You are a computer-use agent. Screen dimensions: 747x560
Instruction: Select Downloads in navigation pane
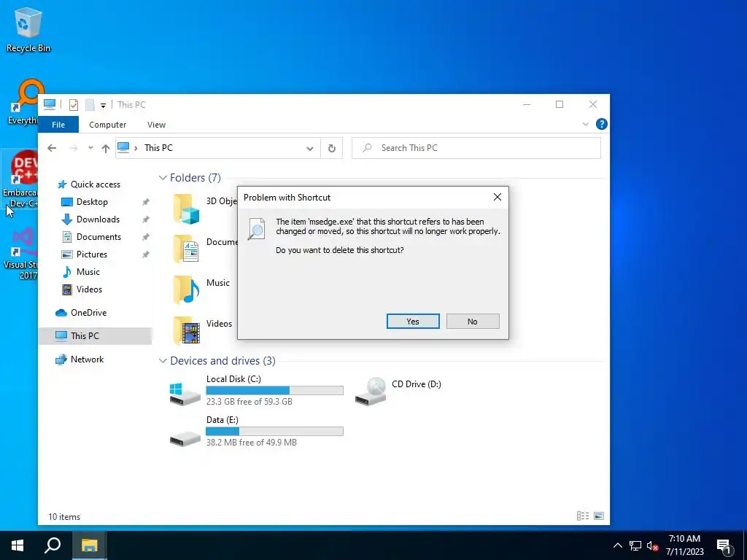[98, 219]
